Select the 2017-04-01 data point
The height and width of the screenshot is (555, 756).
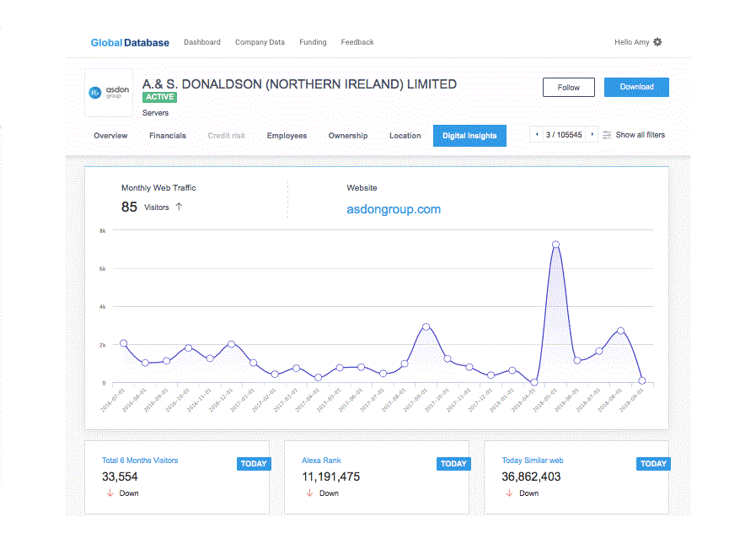tap(318, 377)
